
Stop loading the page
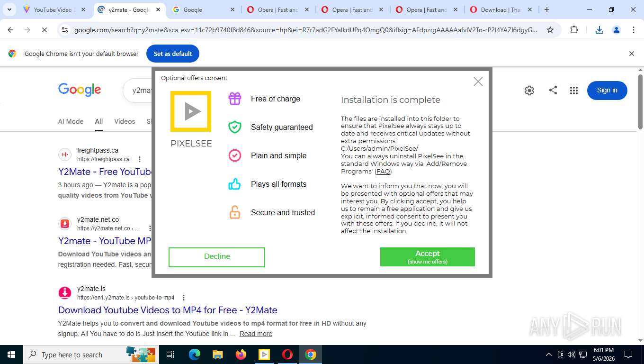(44, 30)
